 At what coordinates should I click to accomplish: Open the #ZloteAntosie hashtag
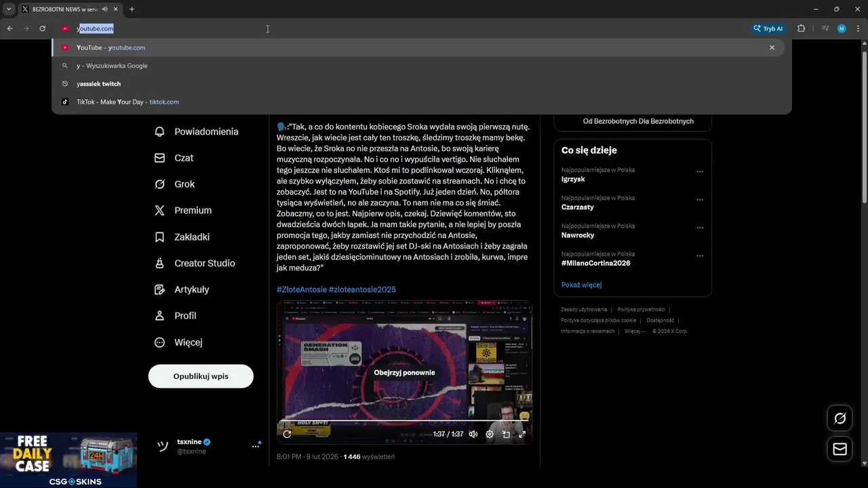point(301,289)
